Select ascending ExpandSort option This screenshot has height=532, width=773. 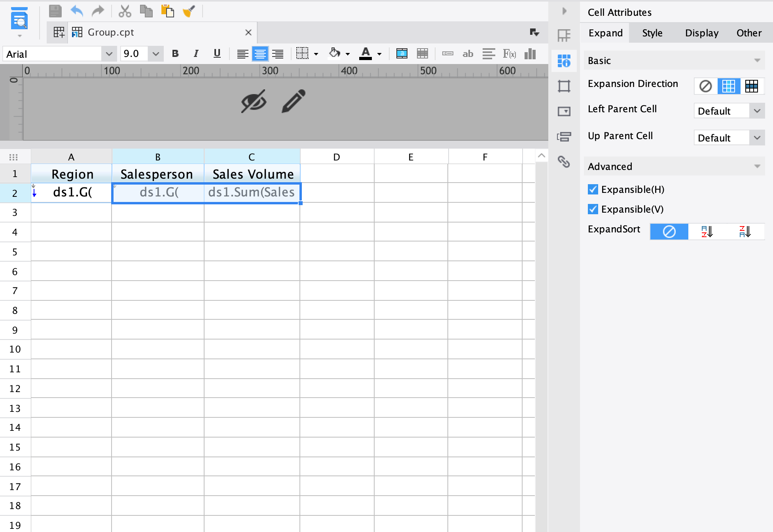point(707,232)
